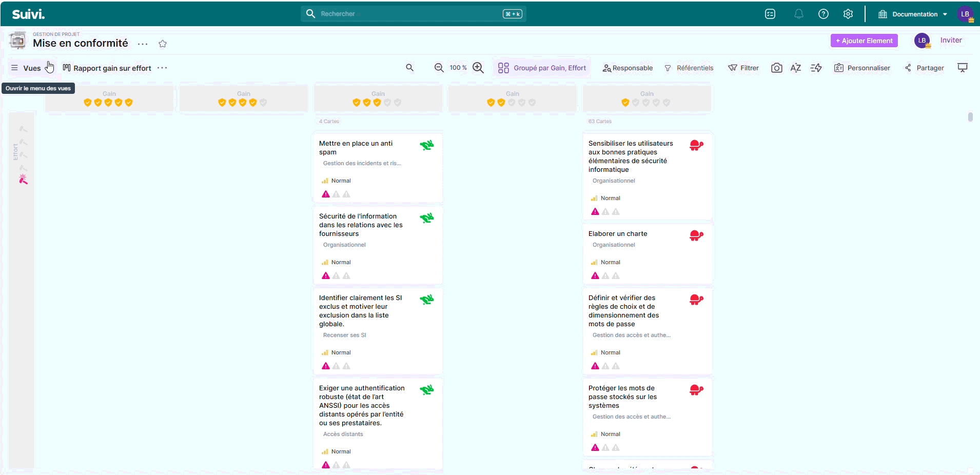The image size is (980, 475).
Task: Open the Groupé par Gain, Effort selector
Action: 542,68
